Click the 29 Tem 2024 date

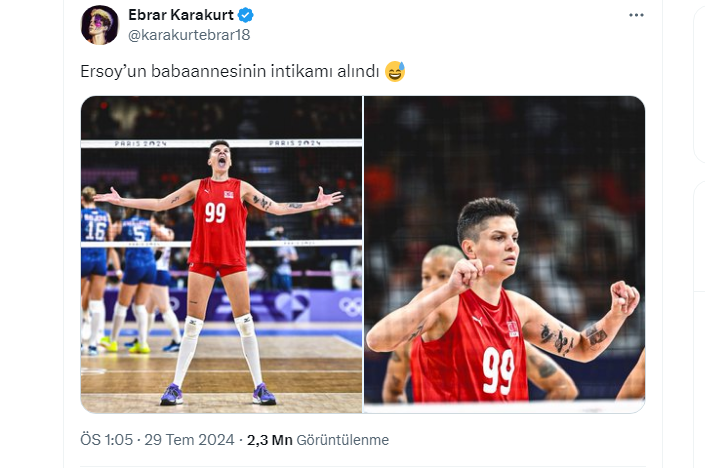[189, 439]
